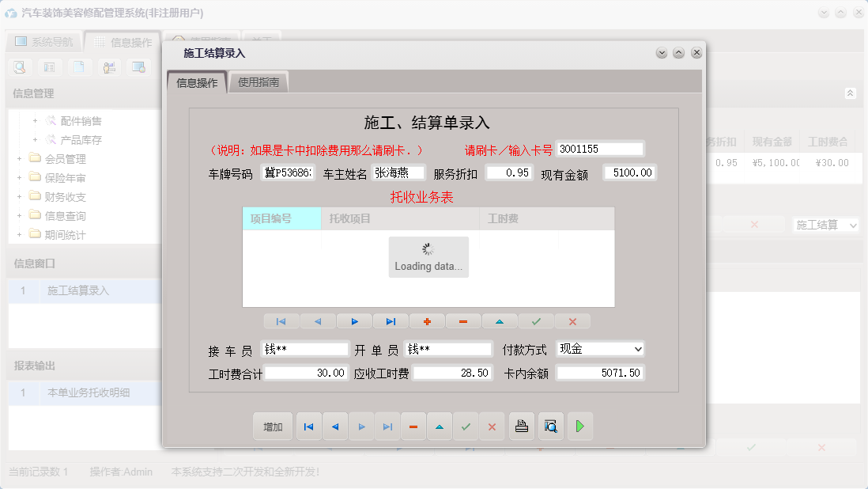The height and width of the screenshot is (489, 868).
Task: Click the printer icon in the dialog toolbar
Action: (521, 426)
